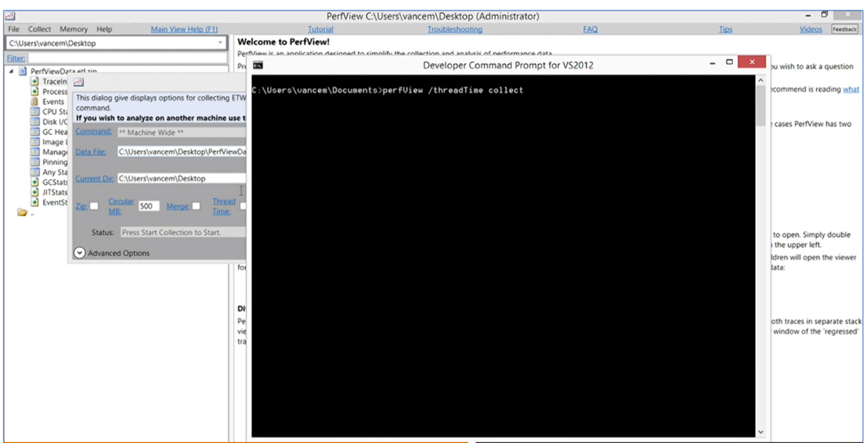Minimize the Developer Command Prompt window
Viewport: 868px width, 443px height.
point(712,63)
